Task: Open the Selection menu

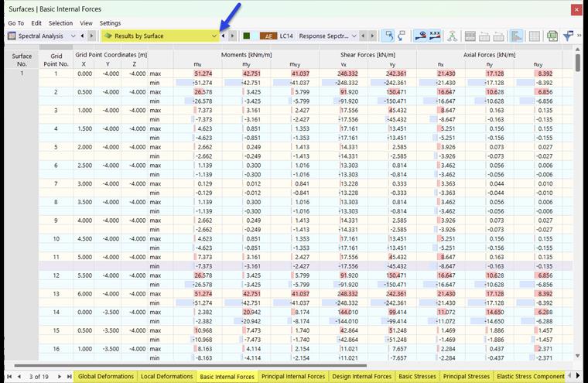Action: [61, 23]
